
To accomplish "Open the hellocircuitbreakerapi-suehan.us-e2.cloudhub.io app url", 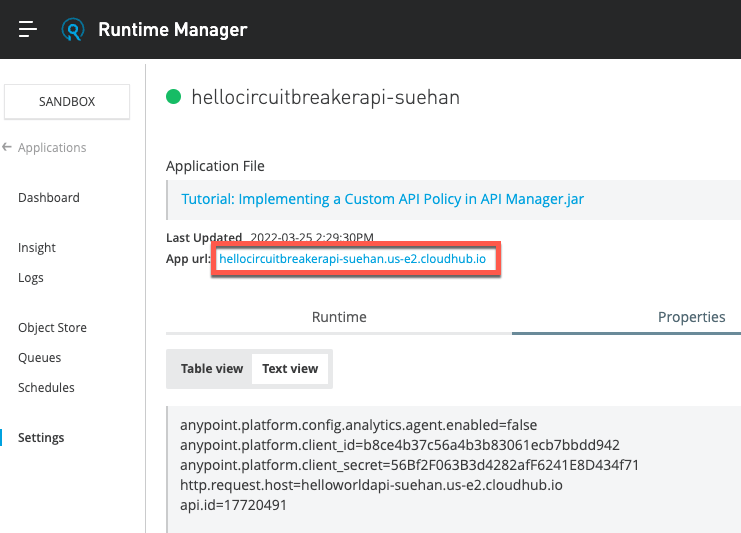I will click(x=353, y=259).
